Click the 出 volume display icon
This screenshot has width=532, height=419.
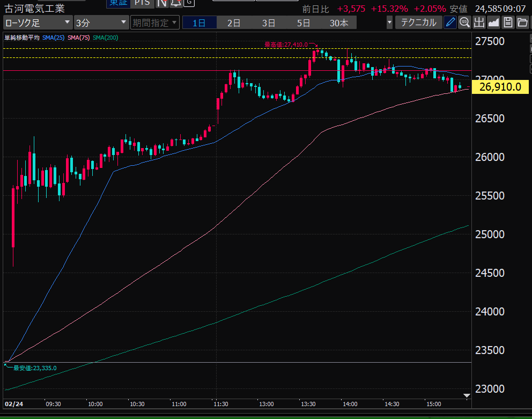coord(479,23)
